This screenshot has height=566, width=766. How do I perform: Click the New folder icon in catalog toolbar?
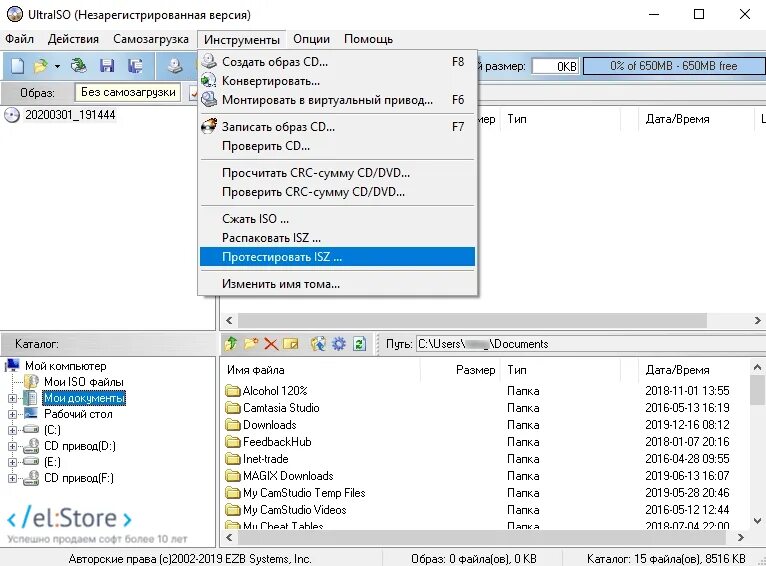(x=251, y=344)
